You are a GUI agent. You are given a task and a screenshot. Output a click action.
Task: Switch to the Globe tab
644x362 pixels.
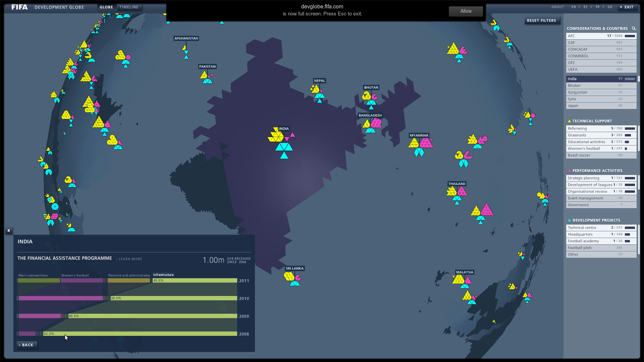(106, 7)
